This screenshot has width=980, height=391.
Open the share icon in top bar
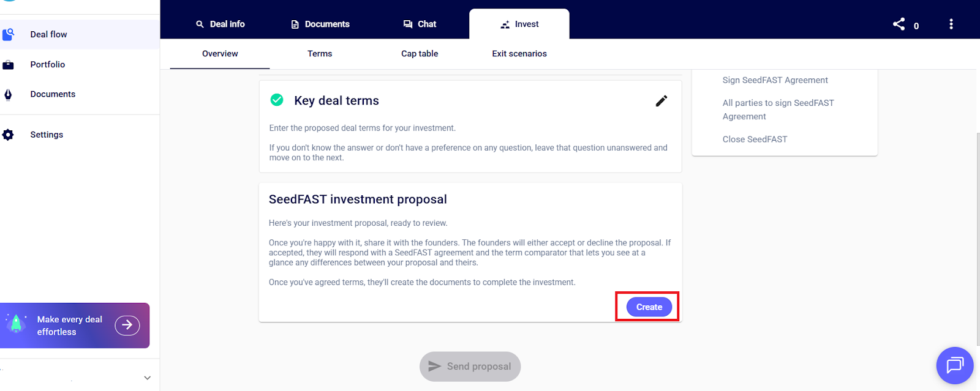tap(899, 24)
